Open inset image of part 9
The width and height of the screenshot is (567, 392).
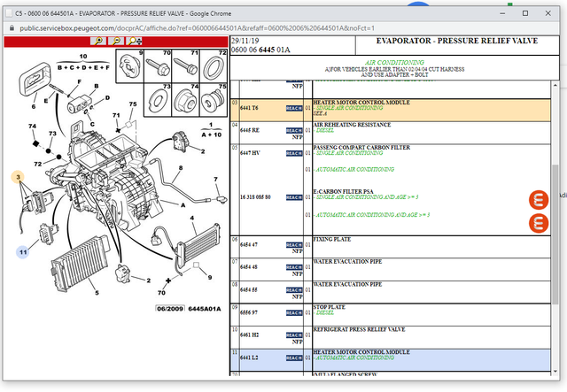(x=130, y=66)
